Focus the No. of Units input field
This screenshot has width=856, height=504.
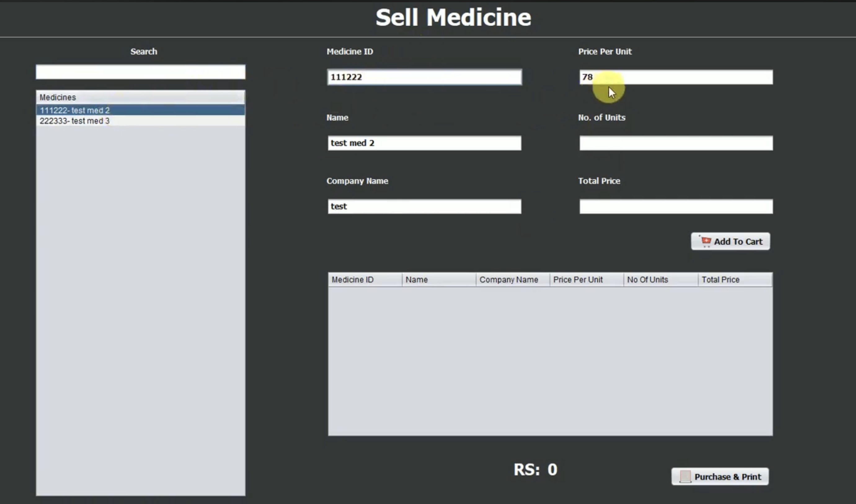(x=676, y=143)
